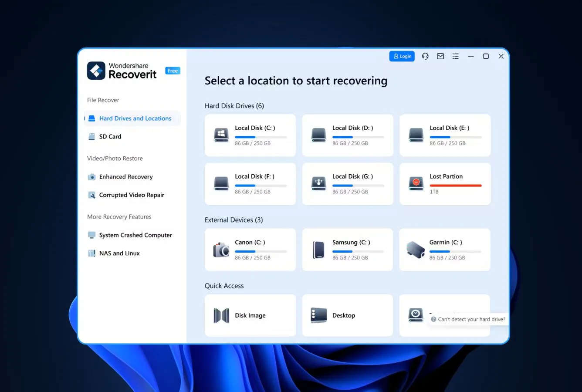Click Hard Disk Drives (6) heading
582x392 pixels.
[x=234, y=106]
